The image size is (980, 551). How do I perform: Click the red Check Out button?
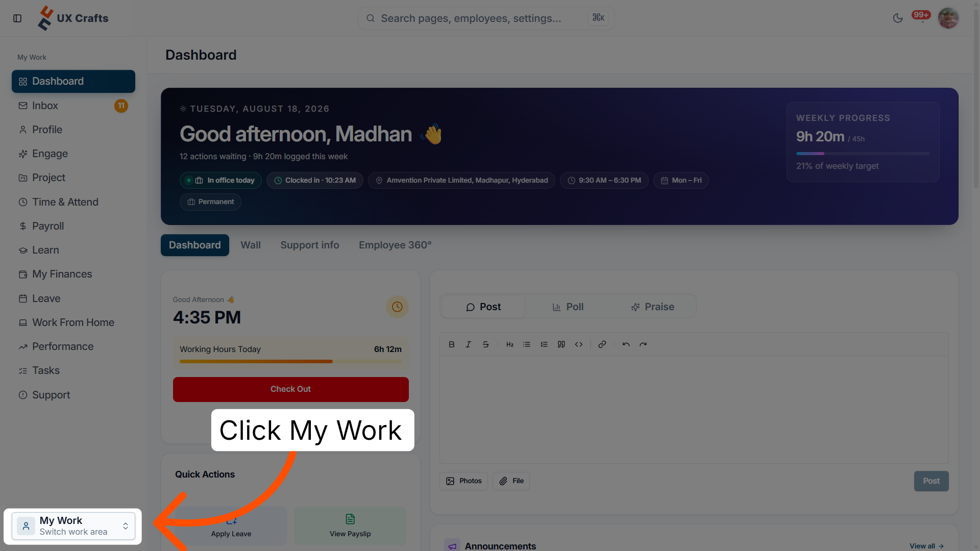point(291,389)
